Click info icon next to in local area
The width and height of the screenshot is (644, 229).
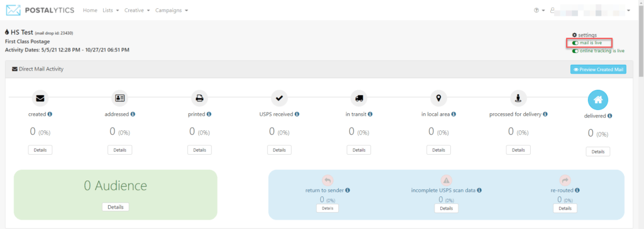click(454, 114)
